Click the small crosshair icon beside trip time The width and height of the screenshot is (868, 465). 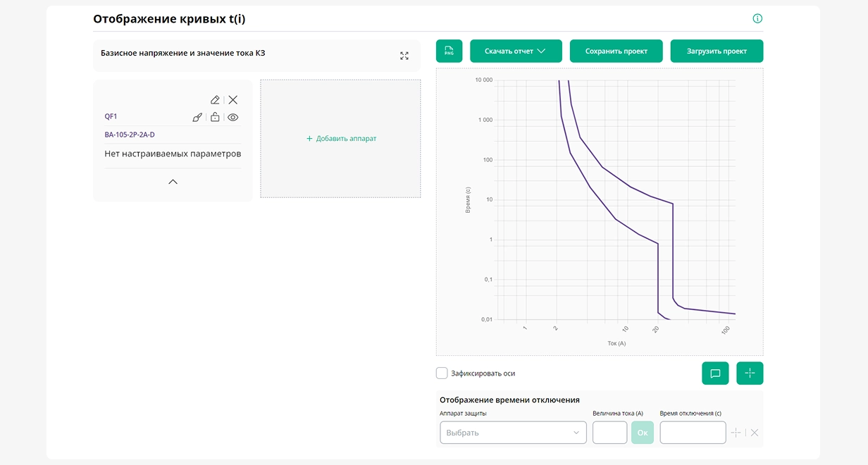[736, 433]
